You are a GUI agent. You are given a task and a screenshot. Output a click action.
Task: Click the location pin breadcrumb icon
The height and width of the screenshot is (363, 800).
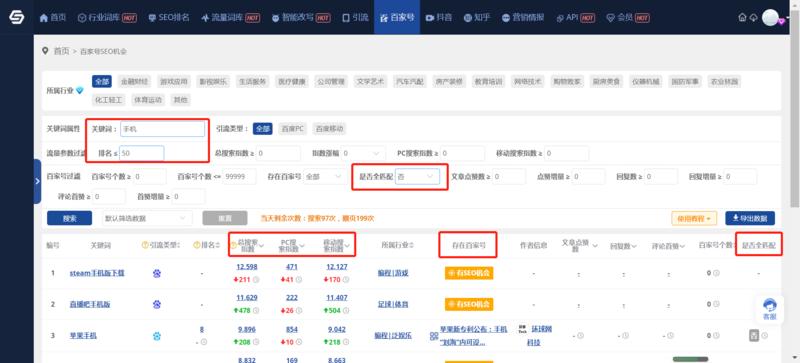pos(45,51)
